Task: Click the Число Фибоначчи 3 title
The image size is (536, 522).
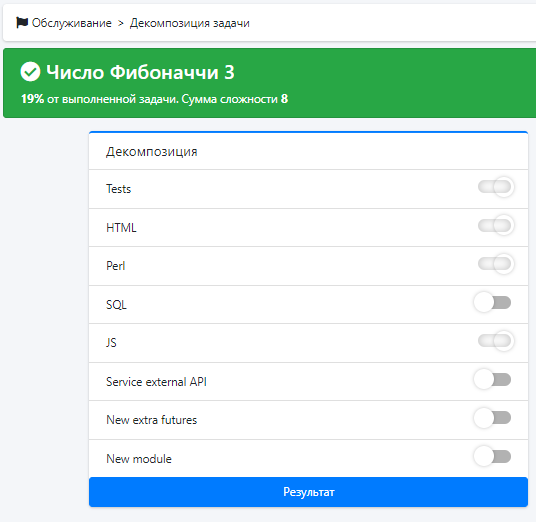Action: (140, 72)
